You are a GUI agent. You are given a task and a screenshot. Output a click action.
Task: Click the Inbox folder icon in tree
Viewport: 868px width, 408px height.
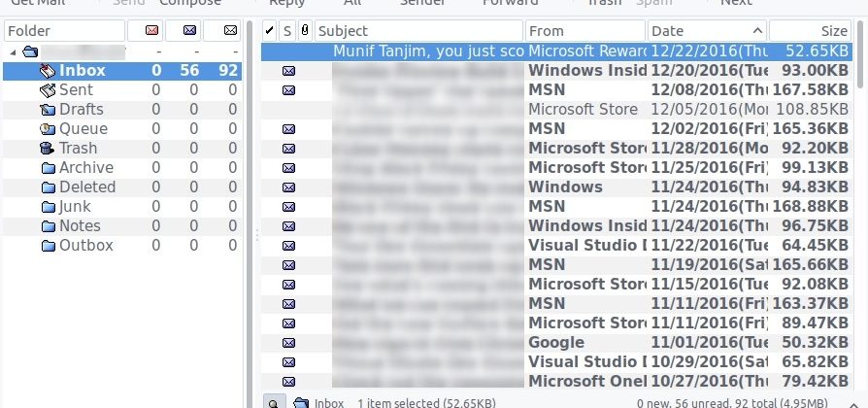coord(49,70)
